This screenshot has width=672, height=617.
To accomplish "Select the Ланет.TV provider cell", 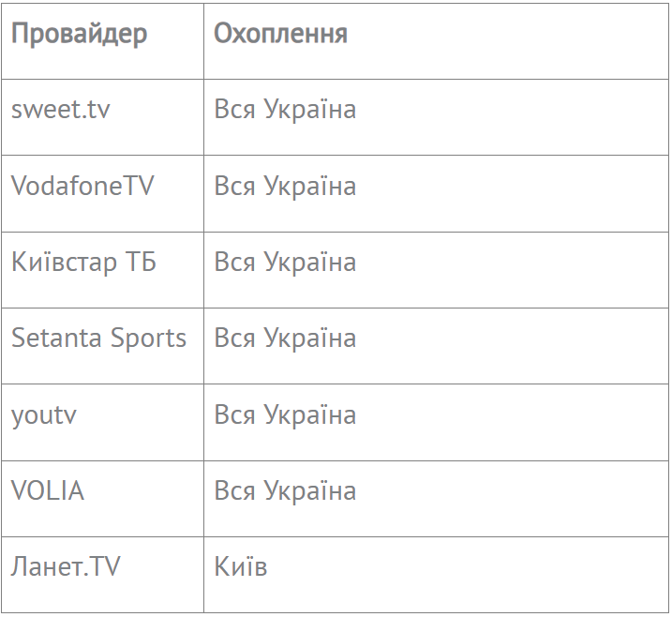I will pos(66,567).
